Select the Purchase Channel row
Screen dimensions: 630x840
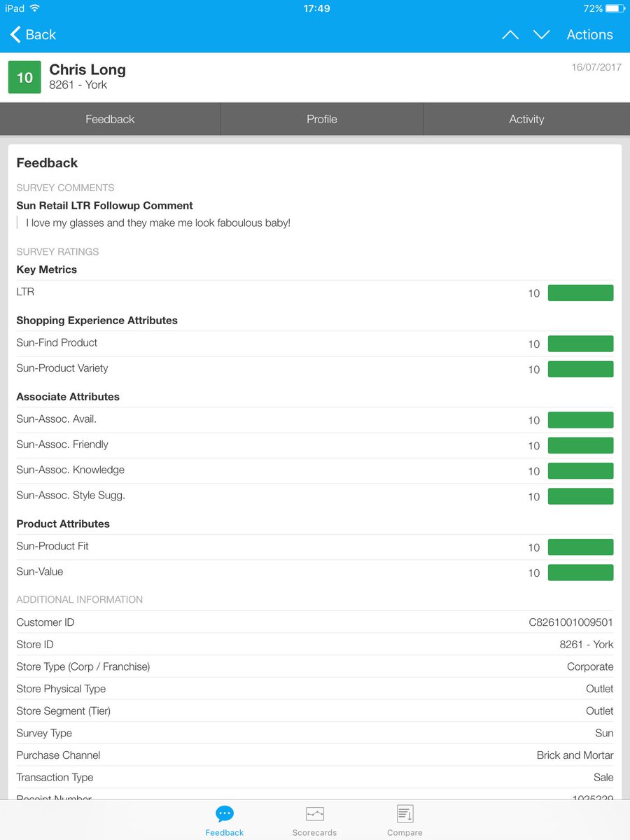315,755
